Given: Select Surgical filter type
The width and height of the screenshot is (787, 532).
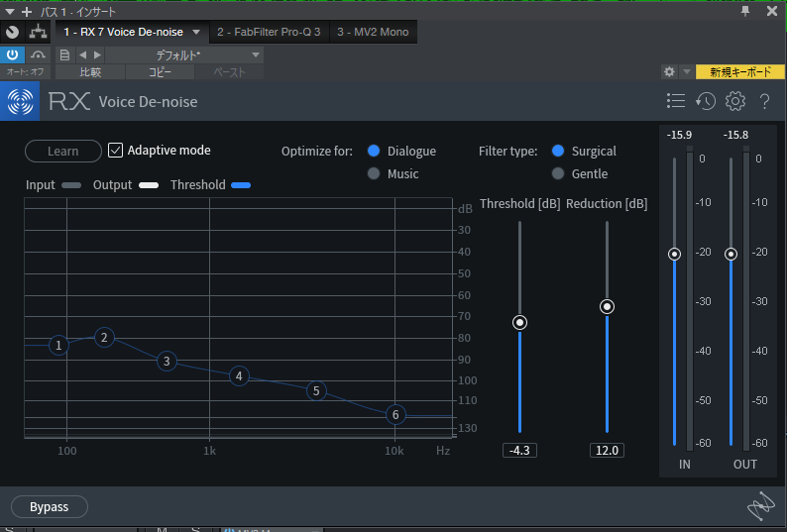Looking at the screenshot, I should pos(558,151).
